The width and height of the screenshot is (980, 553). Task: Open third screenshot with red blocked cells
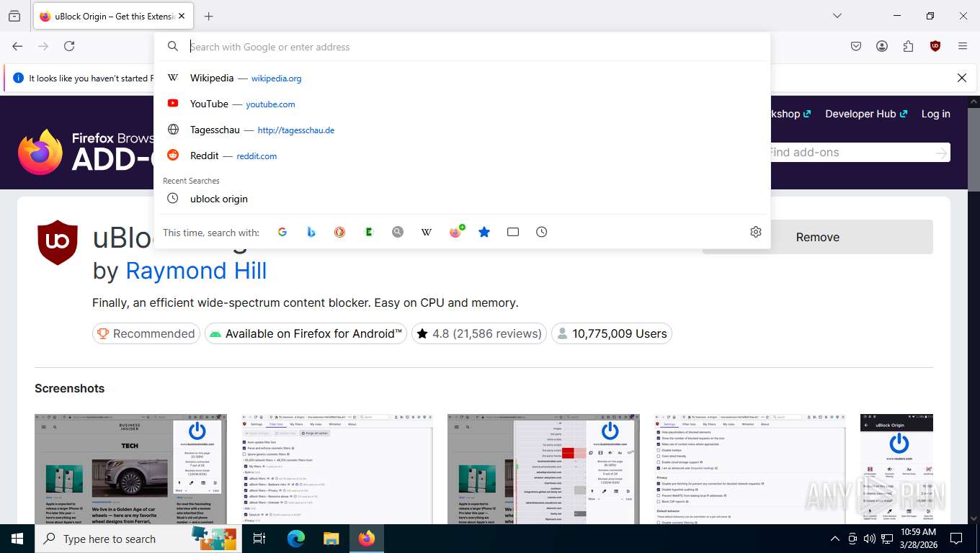tap(543, 469)
